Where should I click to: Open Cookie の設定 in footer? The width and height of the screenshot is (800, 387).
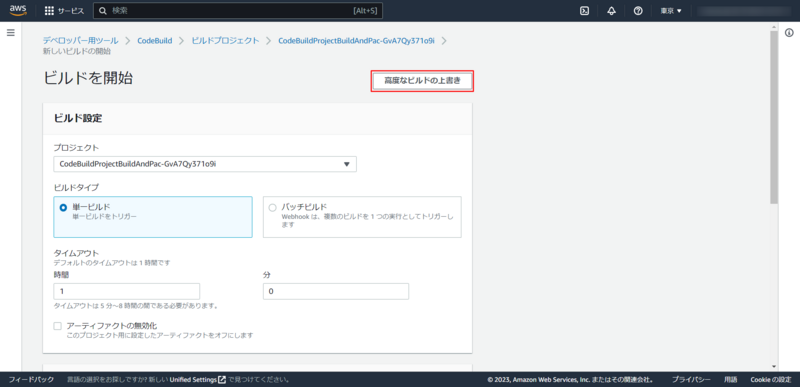[770, 380]
